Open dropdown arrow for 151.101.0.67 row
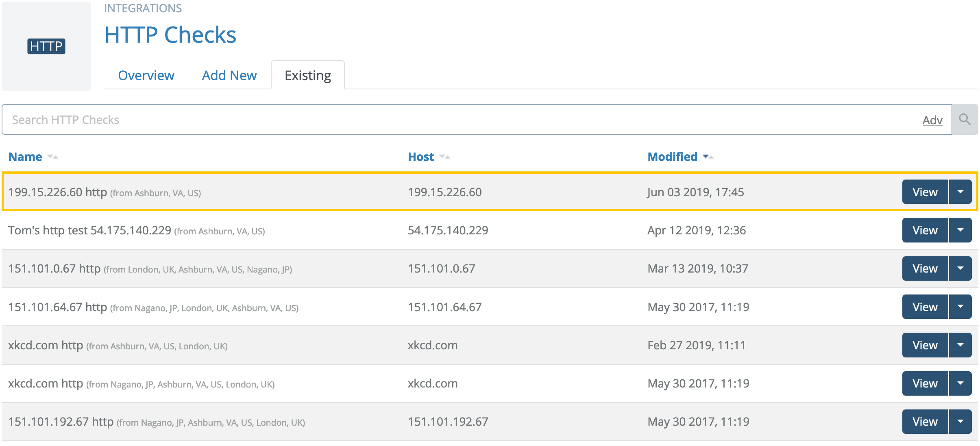The height and width of the screenshot is (446, 980). pyautogui.click(x=960, y=268)
